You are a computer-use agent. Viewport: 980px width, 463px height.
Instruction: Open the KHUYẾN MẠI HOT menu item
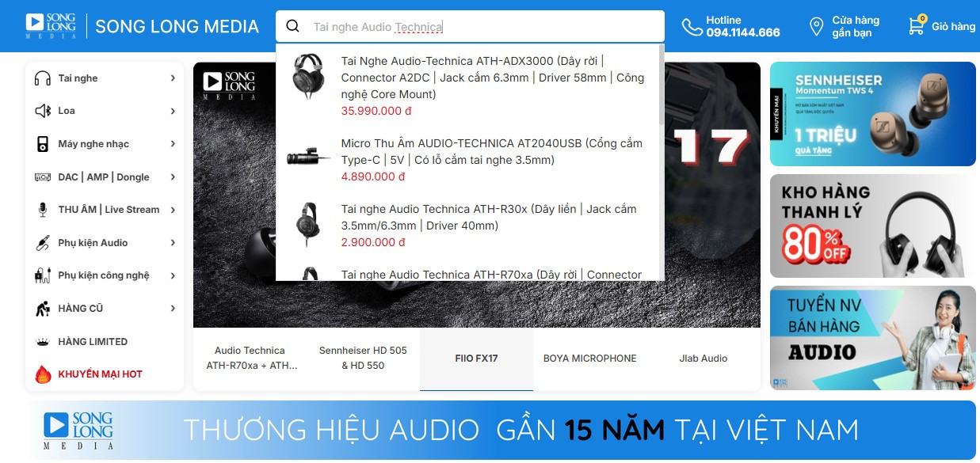pos(105,374)
